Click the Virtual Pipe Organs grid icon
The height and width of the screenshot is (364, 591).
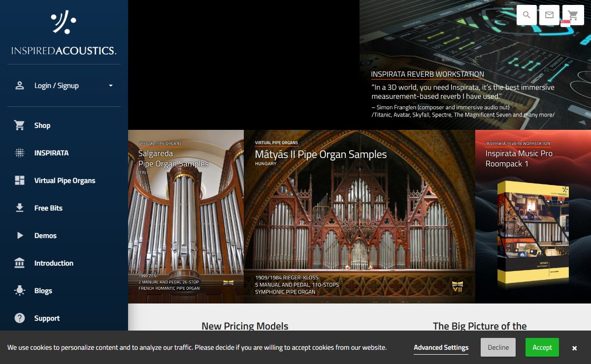click(x=20, y=181)
